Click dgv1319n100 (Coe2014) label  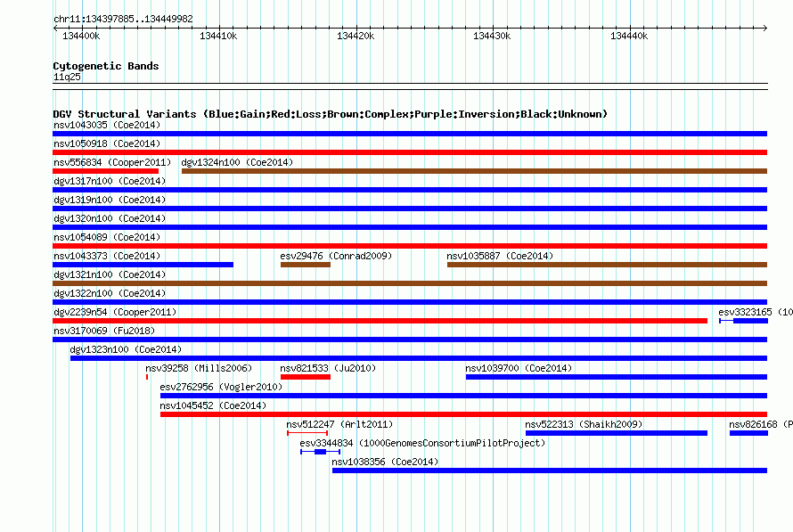pos(110,200)
